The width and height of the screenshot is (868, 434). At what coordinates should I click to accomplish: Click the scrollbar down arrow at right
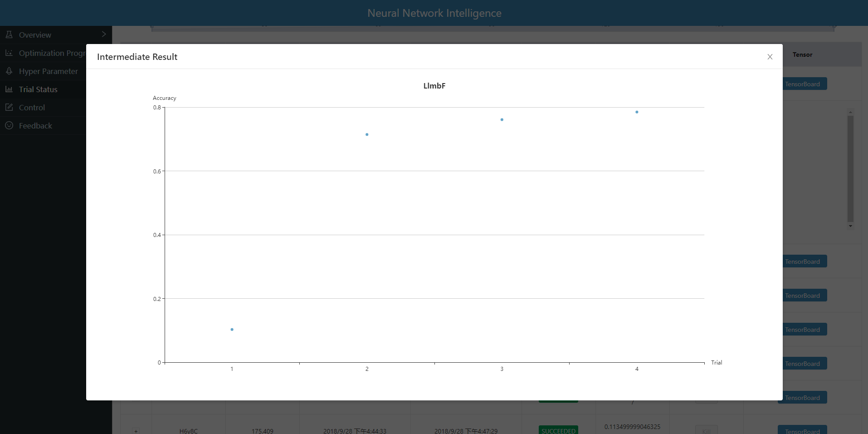point(850,226)
